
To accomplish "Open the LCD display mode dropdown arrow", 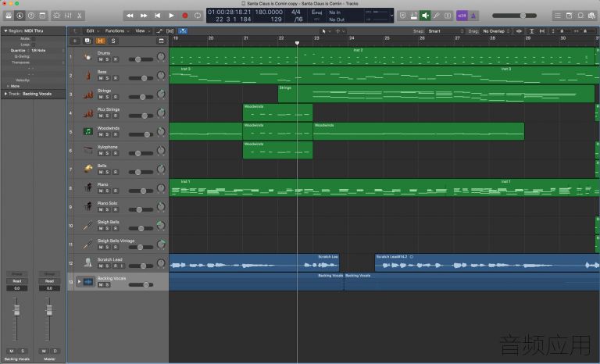I will tap(391, 16).
